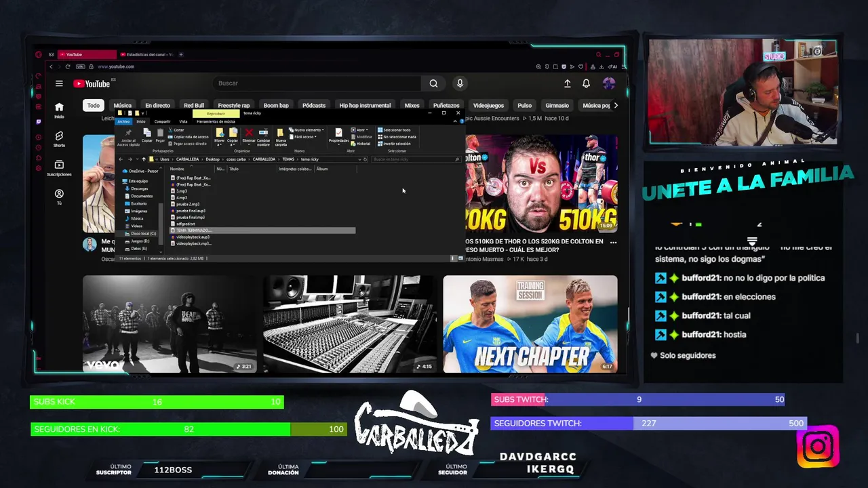
Task: Click No seleccionar nada in ribbon
Action: (396, 137)
